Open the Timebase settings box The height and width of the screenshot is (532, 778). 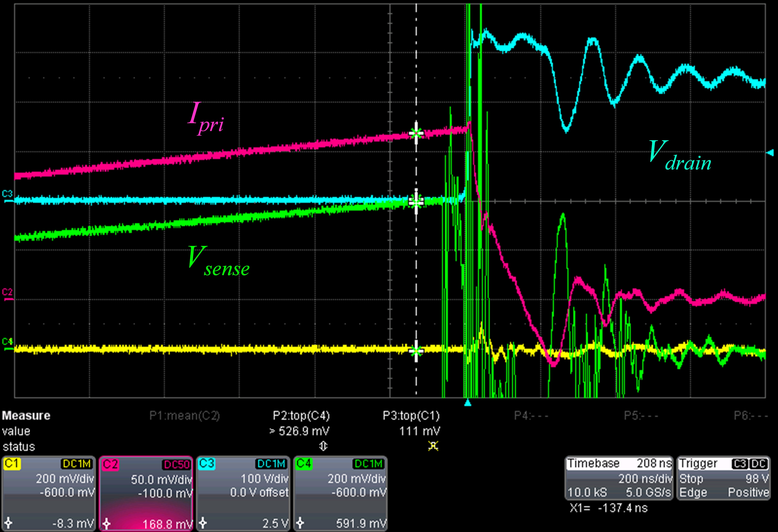pyautogui.click(x=619, y=478)
